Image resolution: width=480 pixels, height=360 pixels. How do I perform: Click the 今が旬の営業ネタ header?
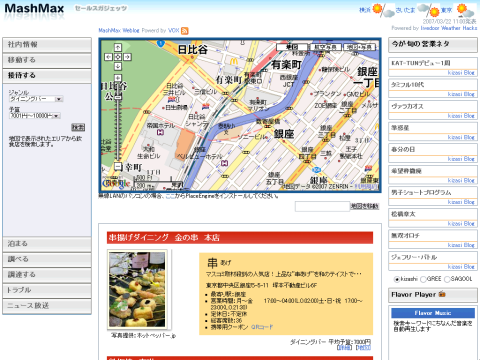[433, 44]
